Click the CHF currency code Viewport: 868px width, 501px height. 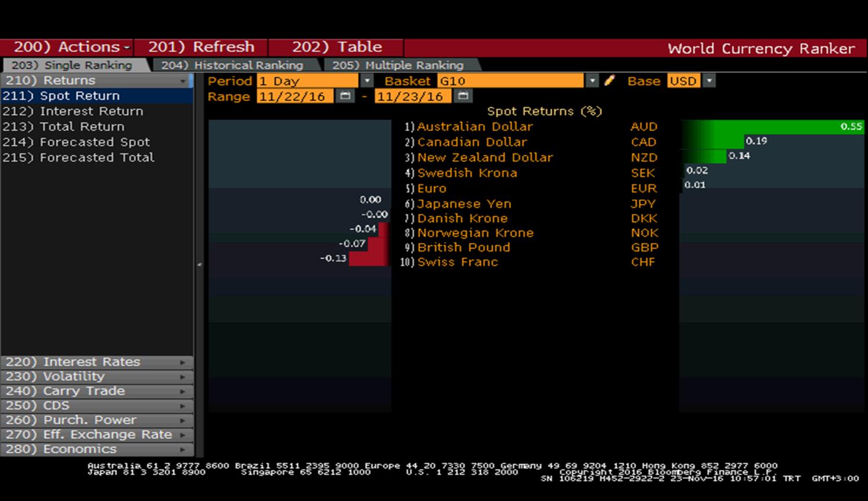point(643,262)
